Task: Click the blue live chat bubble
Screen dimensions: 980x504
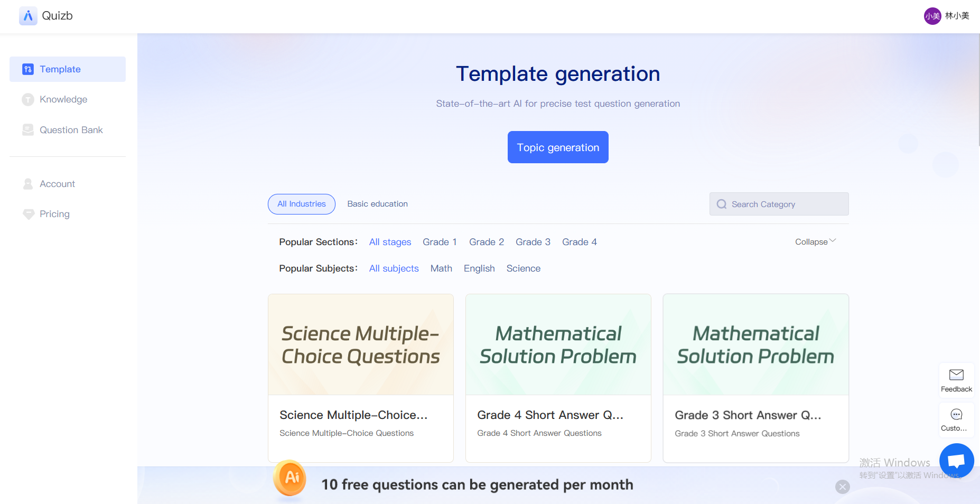Action: coord(956,461)
